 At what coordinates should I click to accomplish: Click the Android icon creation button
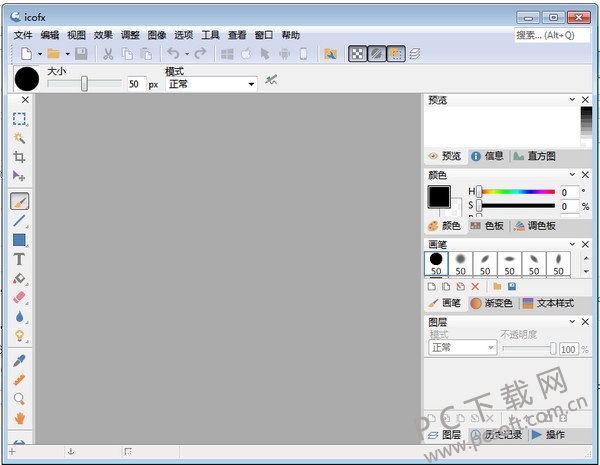[x=284, y=54]
